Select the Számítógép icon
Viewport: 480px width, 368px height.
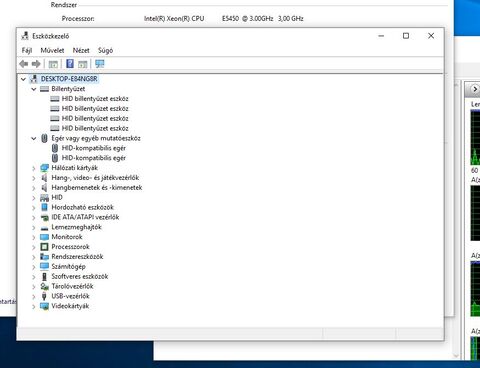[44, 266]
